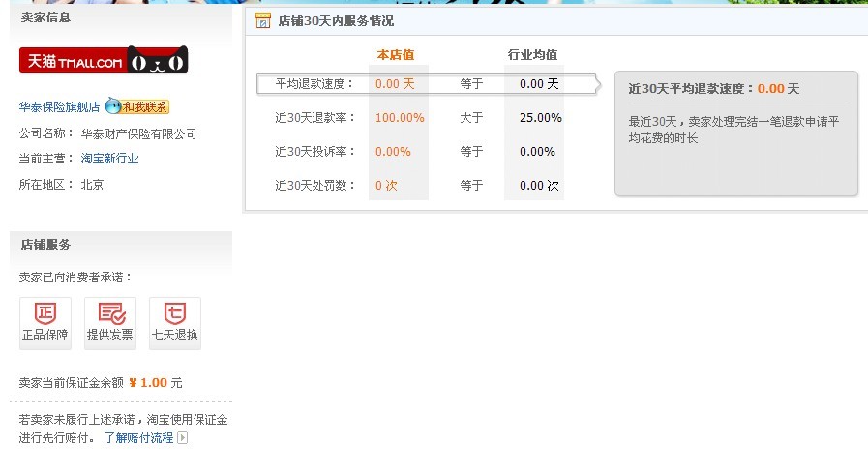Select the 近30天处罚数 row label
The width and height of the screenshot is (868, 470).
point(315,186)
